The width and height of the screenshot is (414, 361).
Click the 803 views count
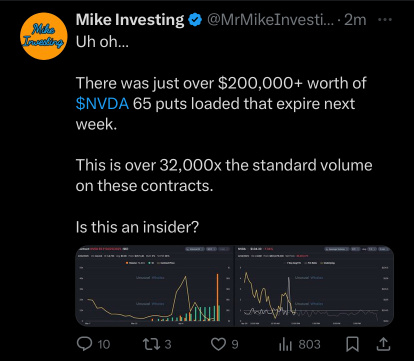point(309,344)
